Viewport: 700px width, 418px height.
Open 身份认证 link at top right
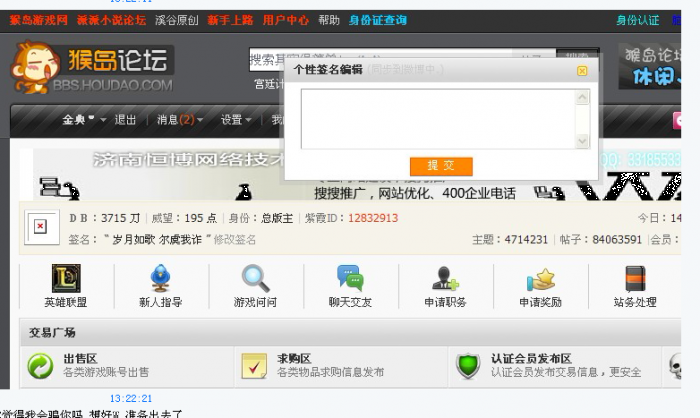[x=638, y=20]
